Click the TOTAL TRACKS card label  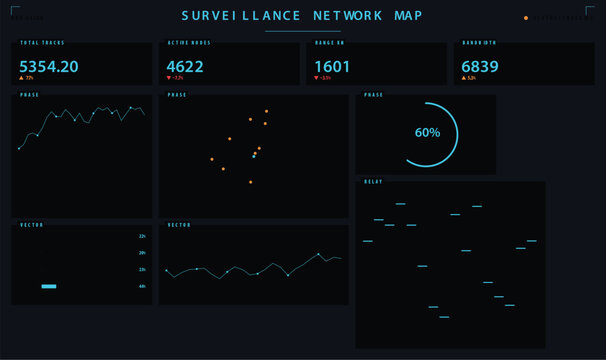click(42, 43)
